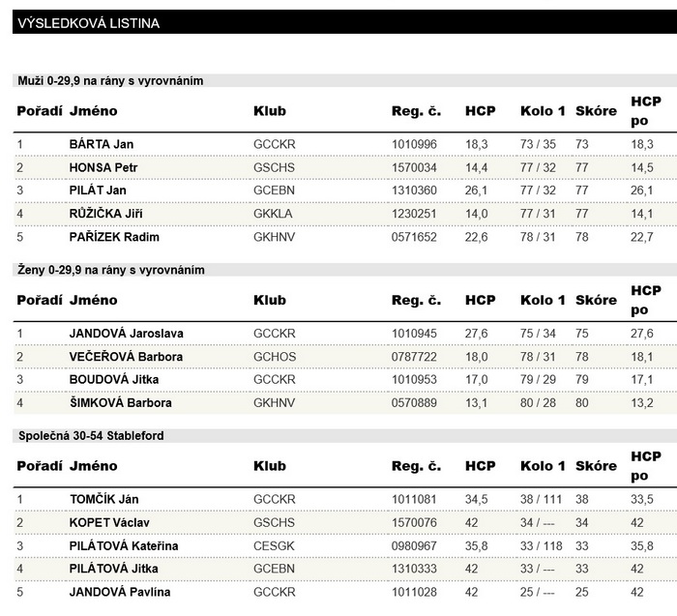Click round score 73 / 35
677x616 pixels.
coord(538,144)
